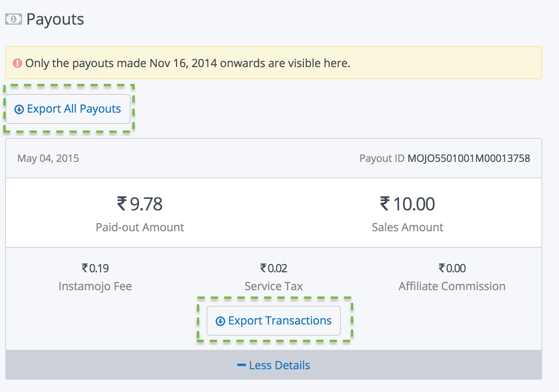This screenshot has width=559, height=392.
Task: Click the May 04, 2015 payout date
Action: coord(48,158)
